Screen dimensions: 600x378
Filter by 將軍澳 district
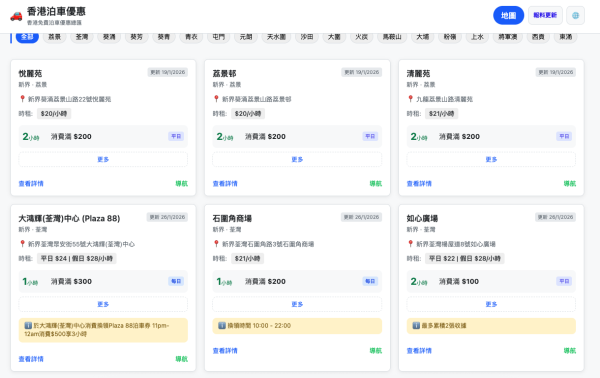507,37
